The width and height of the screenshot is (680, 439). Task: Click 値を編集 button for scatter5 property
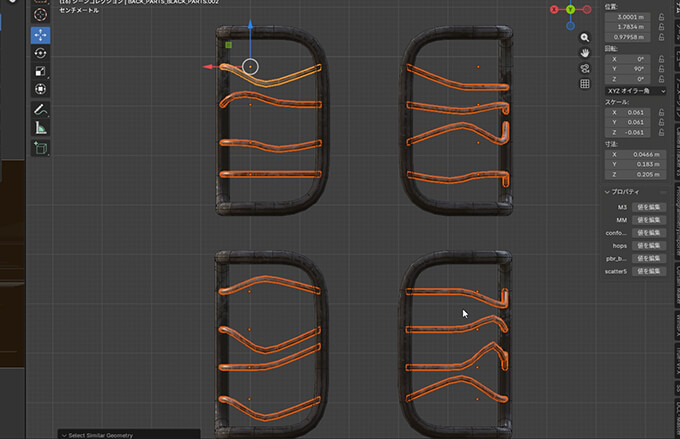pos(649,271)
